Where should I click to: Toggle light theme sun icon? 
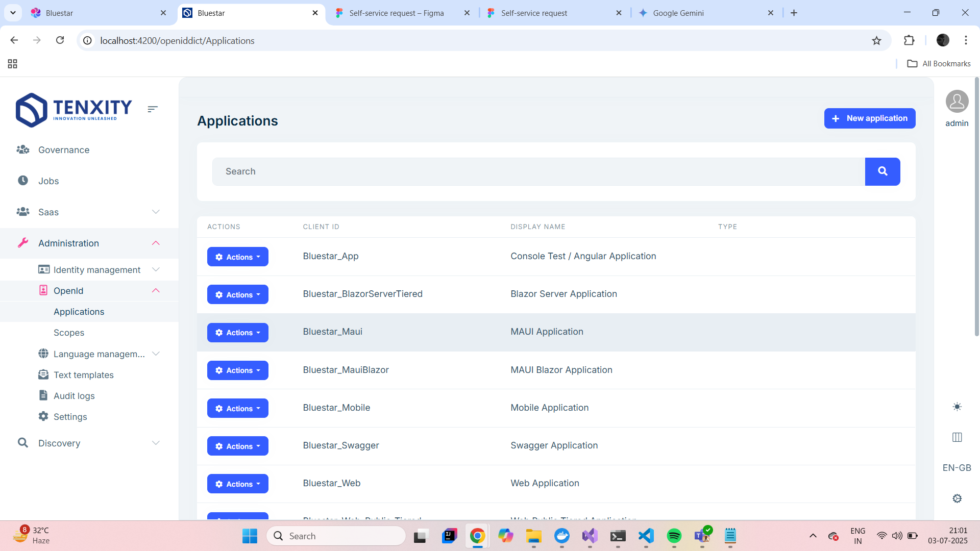click(x=957, y=407)
